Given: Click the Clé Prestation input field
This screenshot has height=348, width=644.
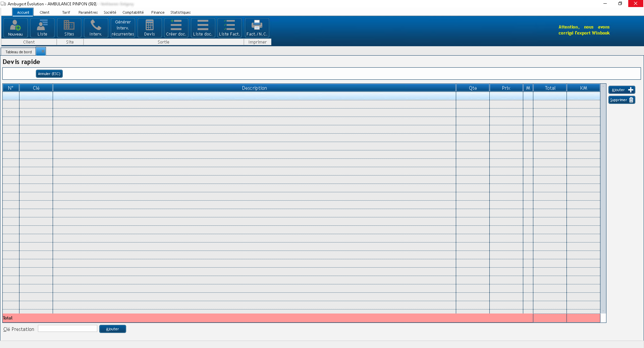Looking at the screenshot, I should point(67,329).
